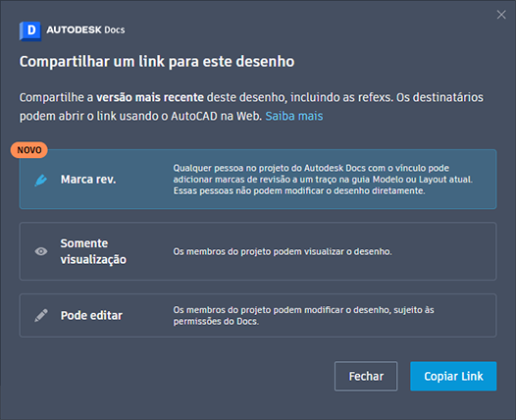Click the text 'permissões do Docs.'

click(x=216, y=321)
